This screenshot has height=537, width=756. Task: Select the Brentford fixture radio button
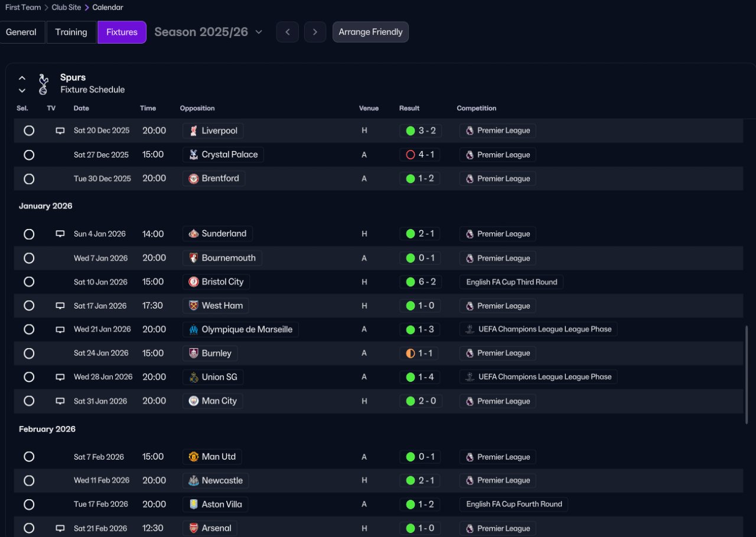(29, 179)
